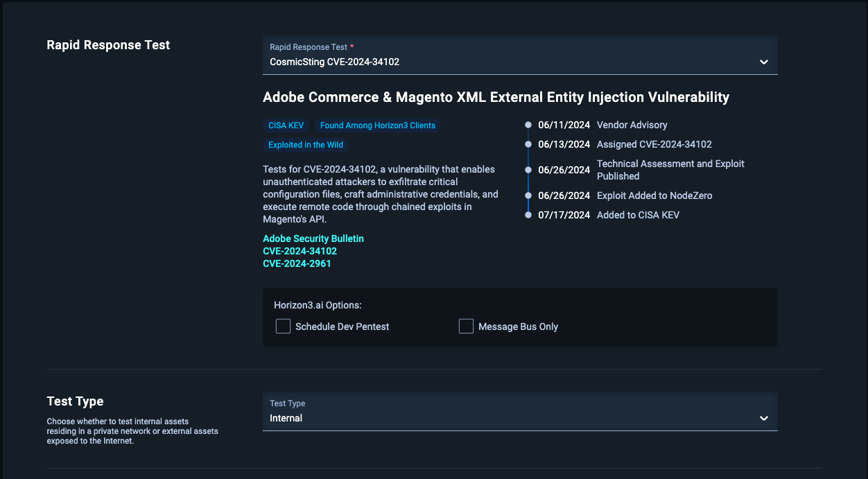The width and height of the screenshot is (868, 479).
Task: Open the CVE-2024-34102 reference link
Action: pyautogui.click(x=300, y=251)
